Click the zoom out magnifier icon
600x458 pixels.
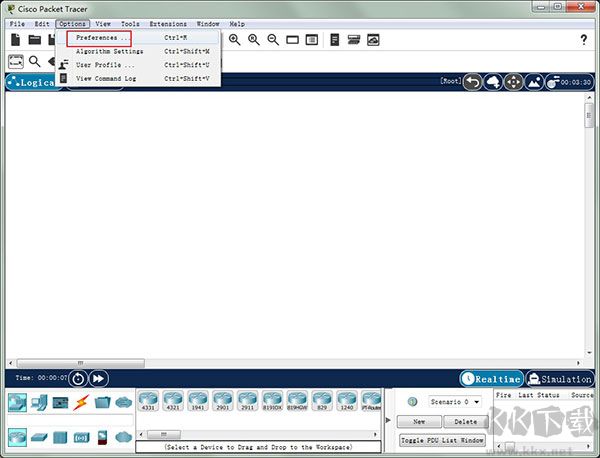tap(273, 40)
